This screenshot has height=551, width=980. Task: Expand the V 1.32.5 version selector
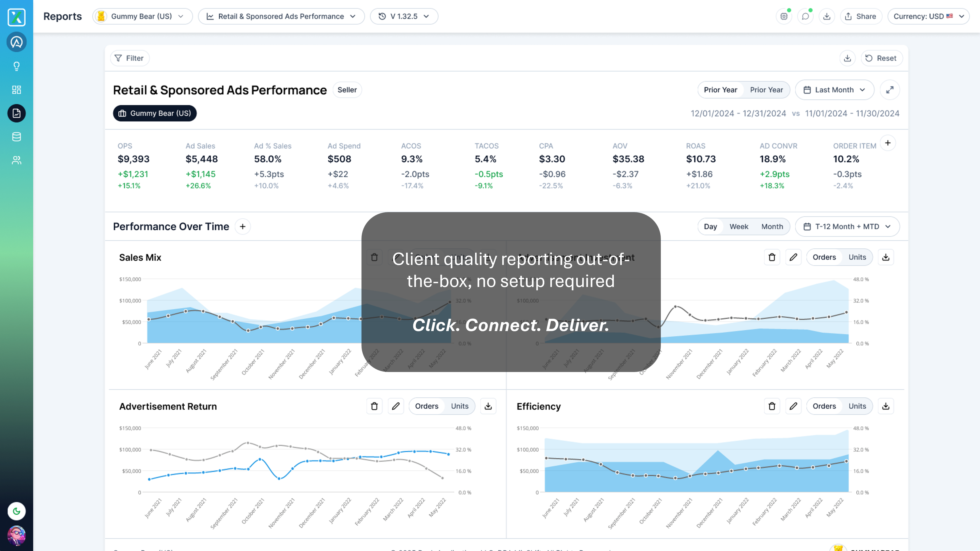coord(404,16)
